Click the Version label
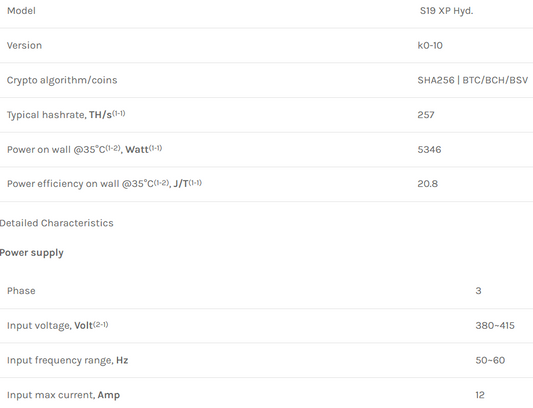This screenshot has width=533, height=408. click(24, 46)
